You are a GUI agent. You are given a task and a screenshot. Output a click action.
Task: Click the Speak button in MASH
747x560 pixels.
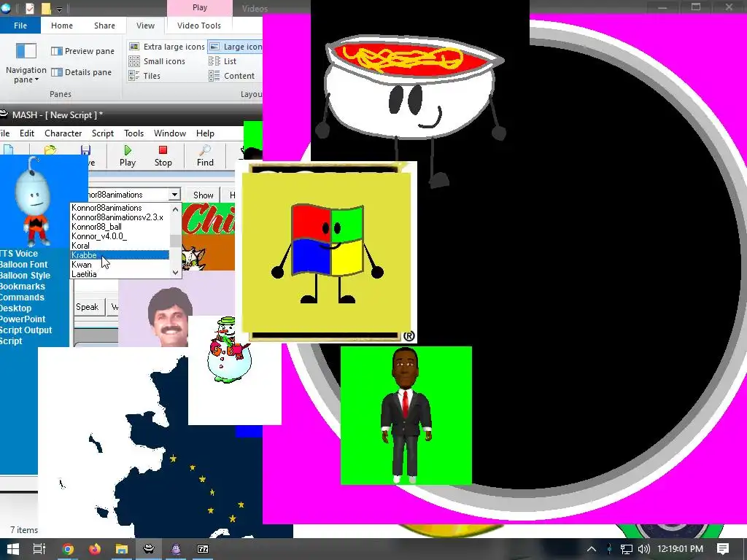click(88, 307)
